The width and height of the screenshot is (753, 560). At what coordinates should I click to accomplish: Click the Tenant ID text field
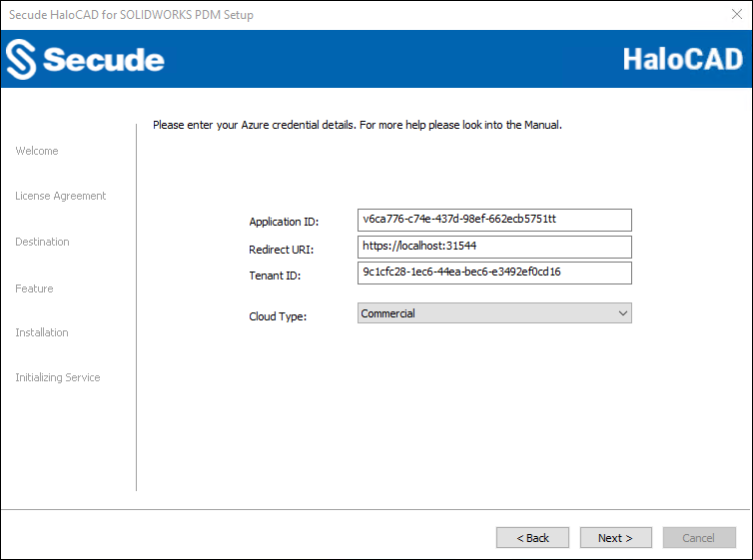494,274
